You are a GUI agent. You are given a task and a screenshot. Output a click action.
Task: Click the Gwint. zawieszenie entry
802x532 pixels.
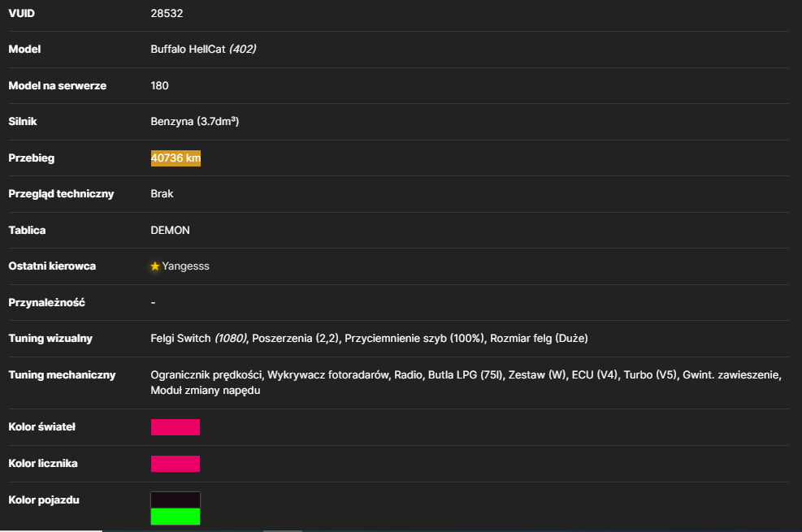coord(731,375)
